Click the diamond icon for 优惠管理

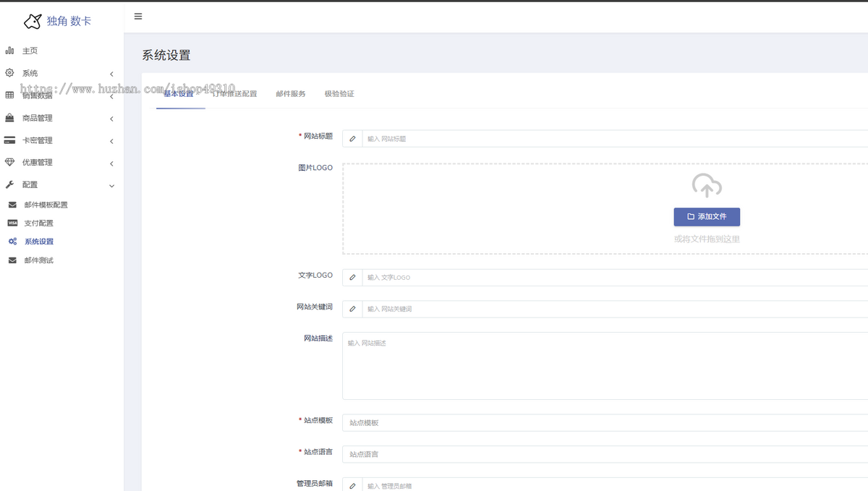pyautogui.click(x=9, y=162)
